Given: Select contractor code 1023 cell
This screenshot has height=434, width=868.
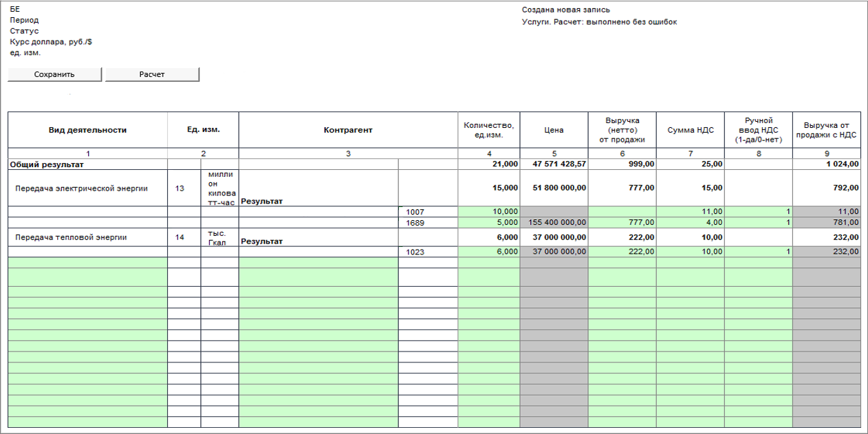Looking at the screenshot, I should 428,252.
